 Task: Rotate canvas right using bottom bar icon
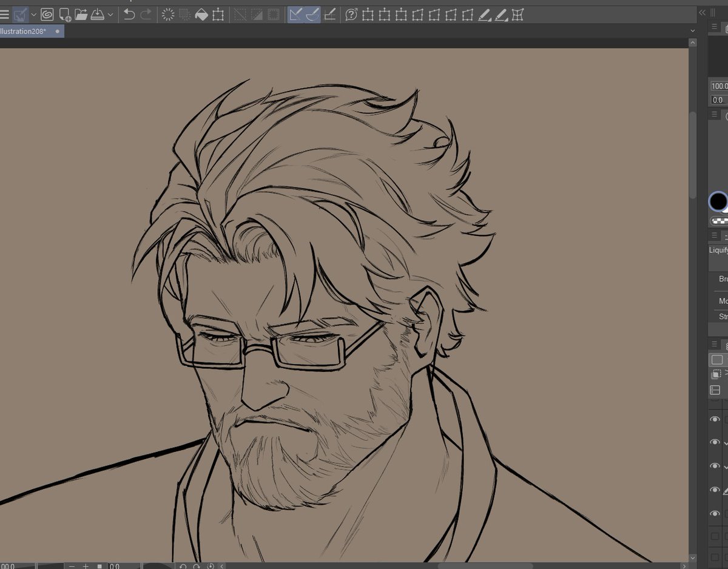[197, 565]
